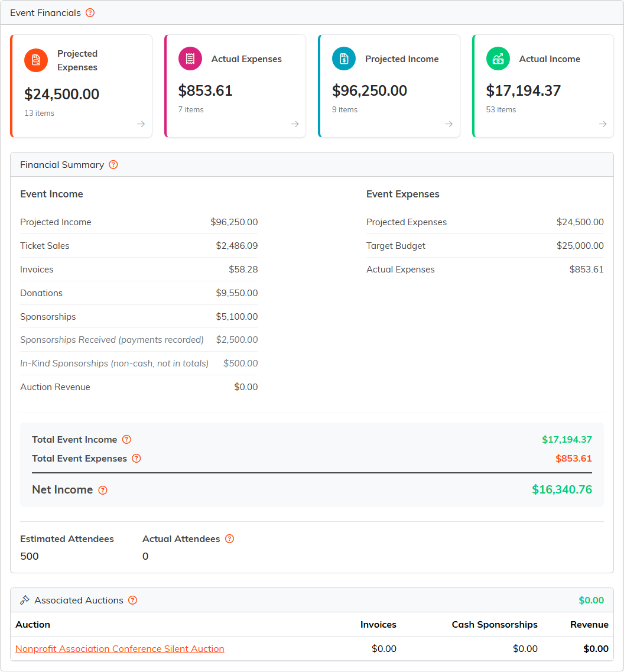Click help icon beside Total Event Expenses
Image resolution: width=624 pixels, height=672 pixels.
[136, 459]
